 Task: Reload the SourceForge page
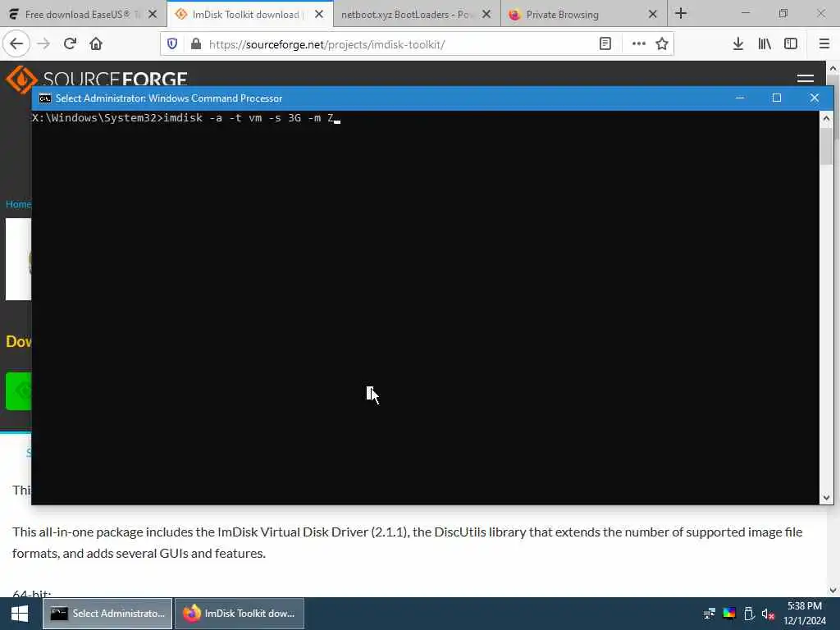click(x=70, y=44)
